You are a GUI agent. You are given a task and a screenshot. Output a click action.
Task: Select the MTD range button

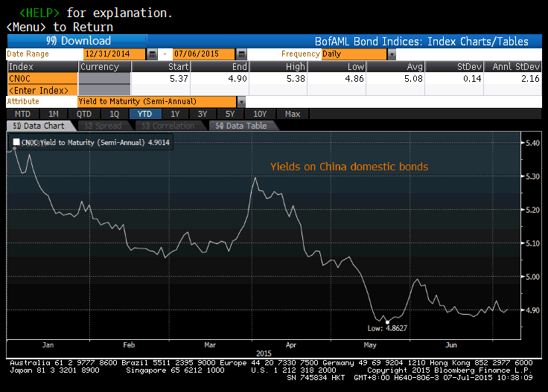22,114
